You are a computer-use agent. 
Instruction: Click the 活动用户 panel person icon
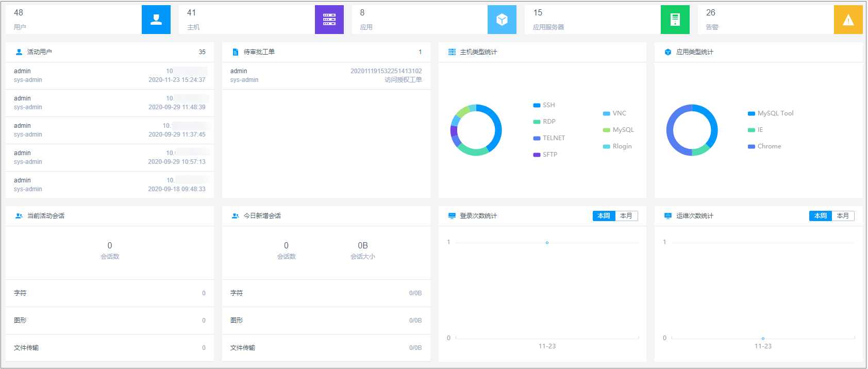click(x=19, y=52)
